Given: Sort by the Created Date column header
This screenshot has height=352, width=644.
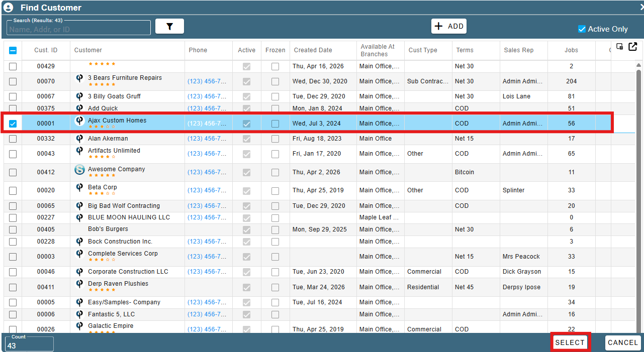Looking at the screenshot, I should pyautogui.click(x=313, y=50).
